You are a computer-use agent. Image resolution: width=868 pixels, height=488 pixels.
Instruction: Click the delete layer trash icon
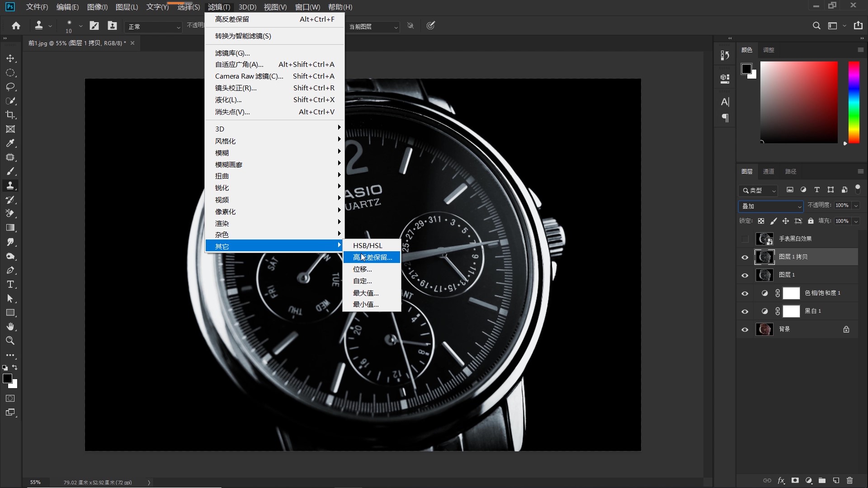pyautogui.click(x=849, y=480)
